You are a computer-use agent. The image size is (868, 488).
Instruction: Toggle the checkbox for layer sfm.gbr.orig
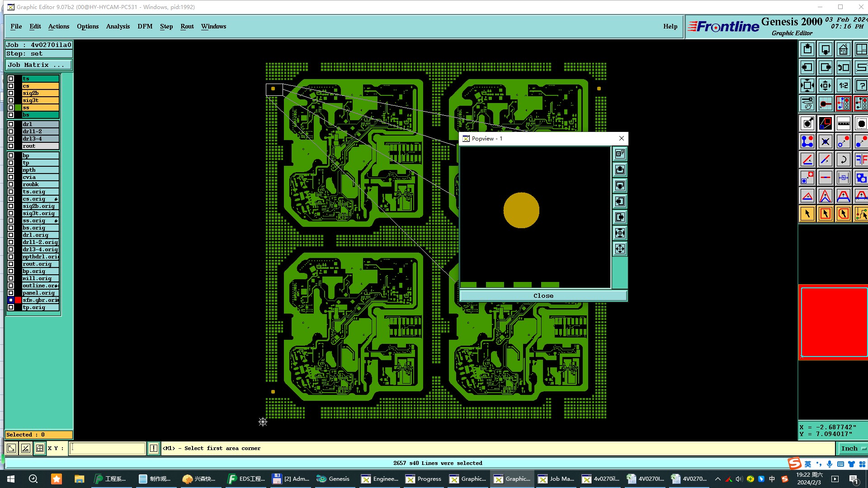[11, 300]
